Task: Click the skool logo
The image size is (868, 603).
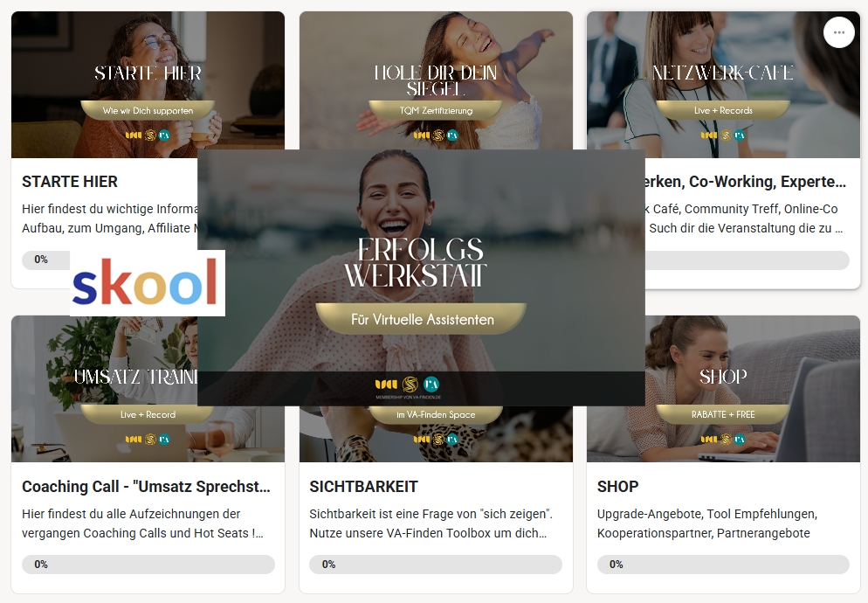Action: [x=148, y=282]
